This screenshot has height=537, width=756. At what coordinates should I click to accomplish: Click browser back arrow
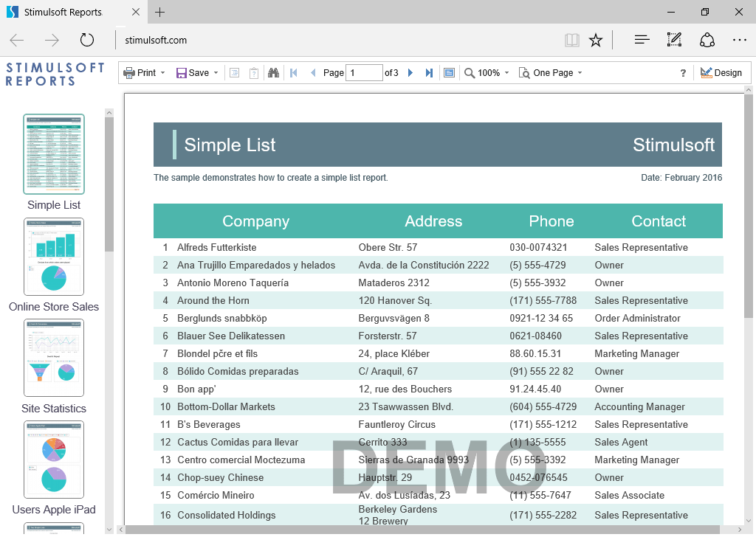tap(17, 40)
